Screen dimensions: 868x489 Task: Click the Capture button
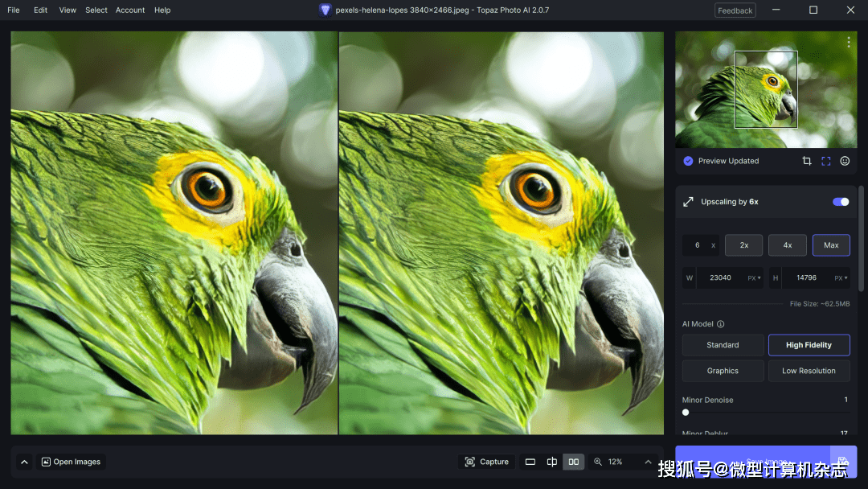click(x=487, y=462)
